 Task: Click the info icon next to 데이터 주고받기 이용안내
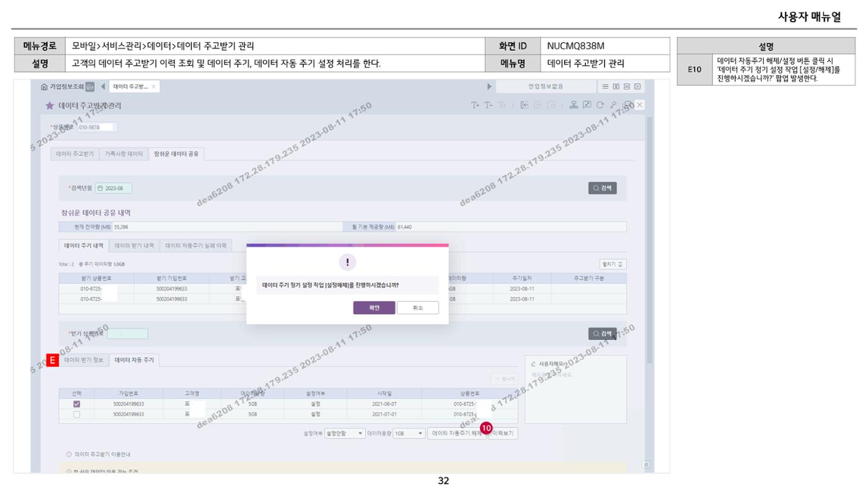[69, 454]
